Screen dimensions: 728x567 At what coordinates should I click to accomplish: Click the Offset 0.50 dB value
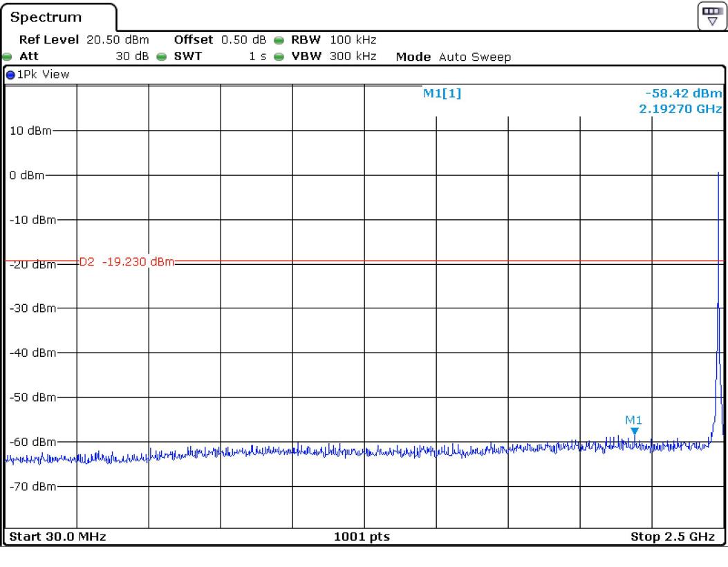click(244, 40)
